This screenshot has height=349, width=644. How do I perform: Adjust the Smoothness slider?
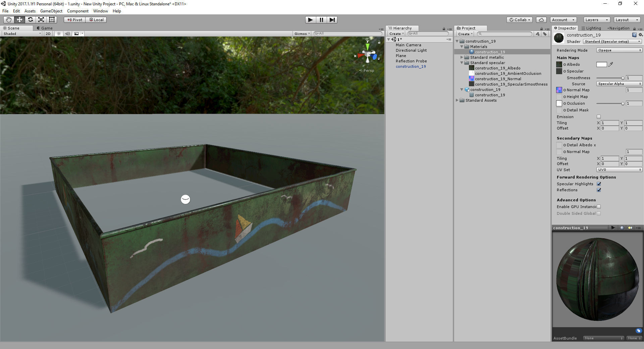click(610, 78)
